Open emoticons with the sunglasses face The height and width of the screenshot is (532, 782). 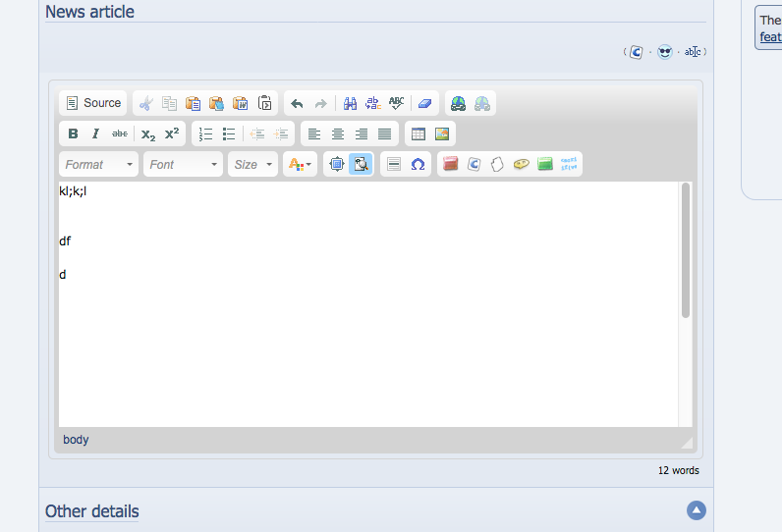coord(664,52)
